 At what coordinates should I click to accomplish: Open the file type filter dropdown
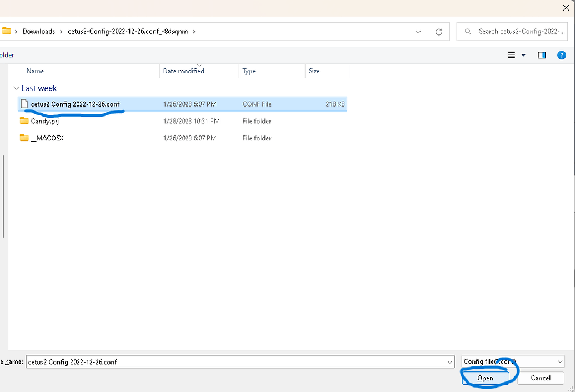(559, 362)
